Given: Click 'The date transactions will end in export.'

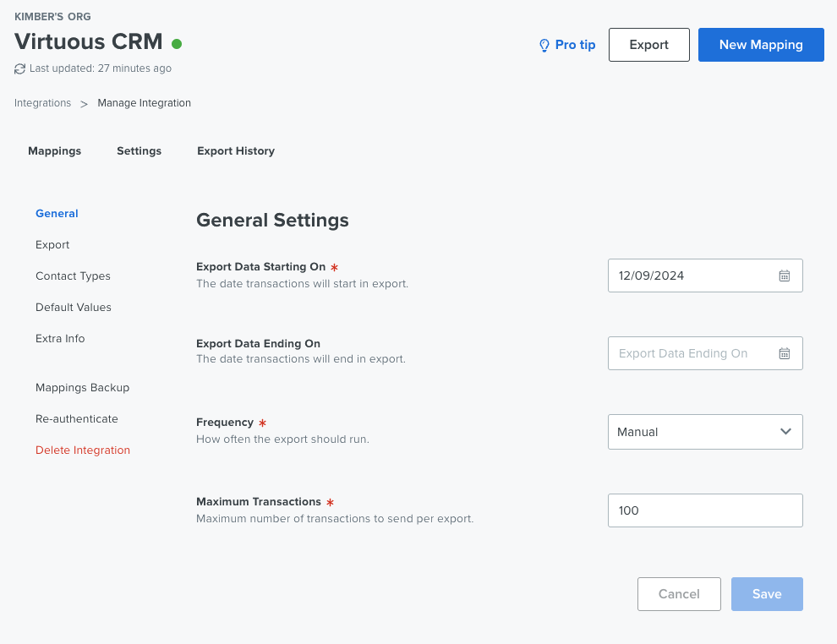Looking at the screenshot, I should [301, 359].
